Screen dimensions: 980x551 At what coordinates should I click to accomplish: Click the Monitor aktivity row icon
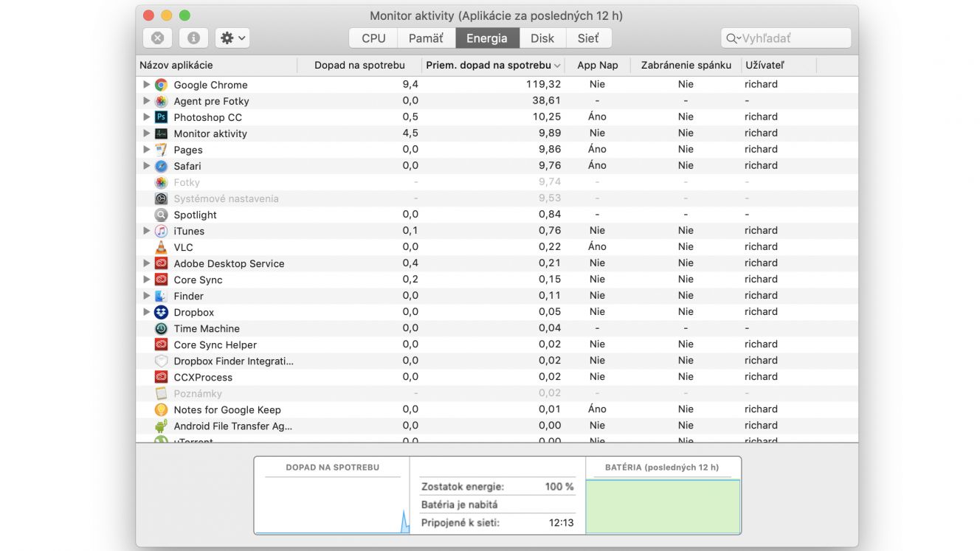coord(161,134)
